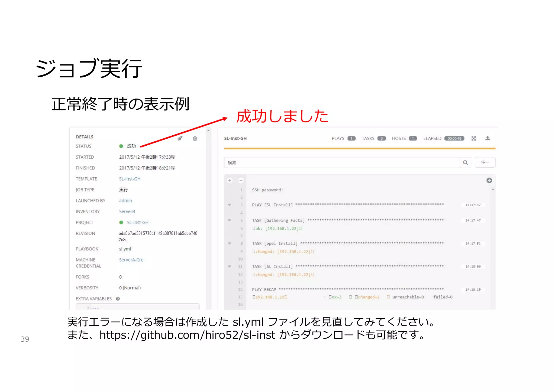Click the relaunch job rocket icon
This screenshot has width=555, height=392.
(x=180, y=139)
